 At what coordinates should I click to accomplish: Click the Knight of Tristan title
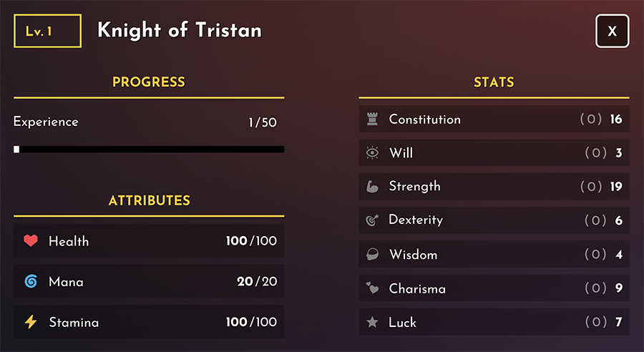point(180,30)
